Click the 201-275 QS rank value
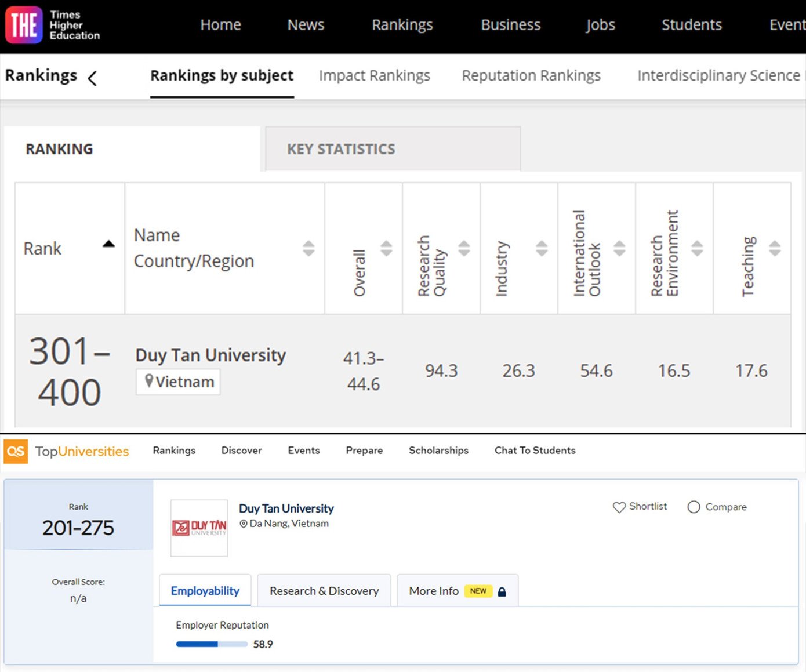The width and height of the screenshot is (806, 672). click(x=78, y=528)
